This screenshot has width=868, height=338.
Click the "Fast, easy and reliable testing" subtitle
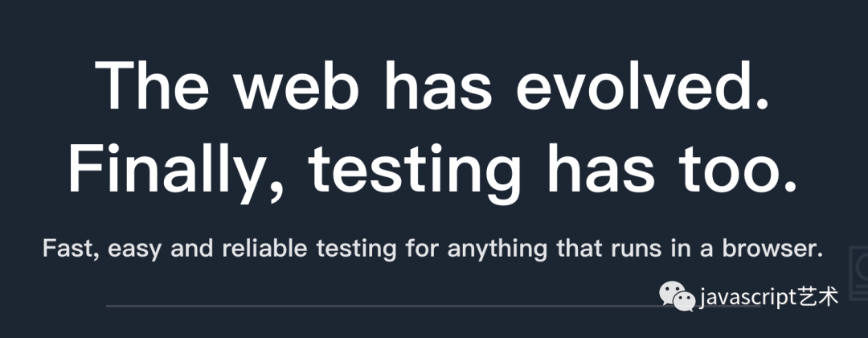point(433,249)
